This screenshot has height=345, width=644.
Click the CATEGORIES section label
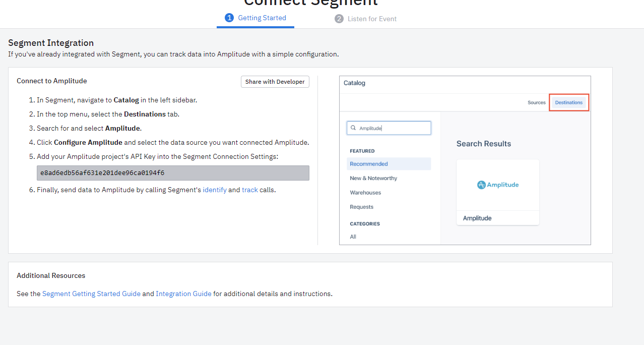365,223
